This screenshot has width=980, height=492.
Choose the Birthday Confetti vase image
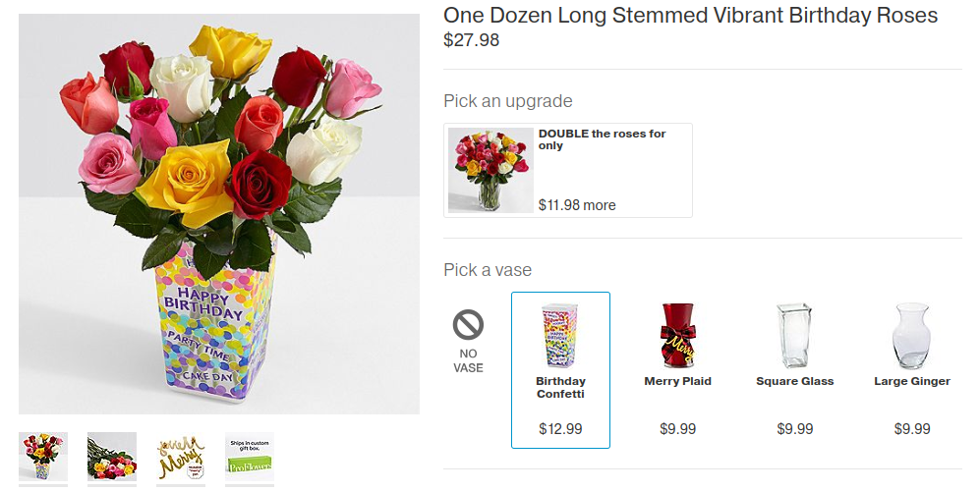(x=560, y=336)
